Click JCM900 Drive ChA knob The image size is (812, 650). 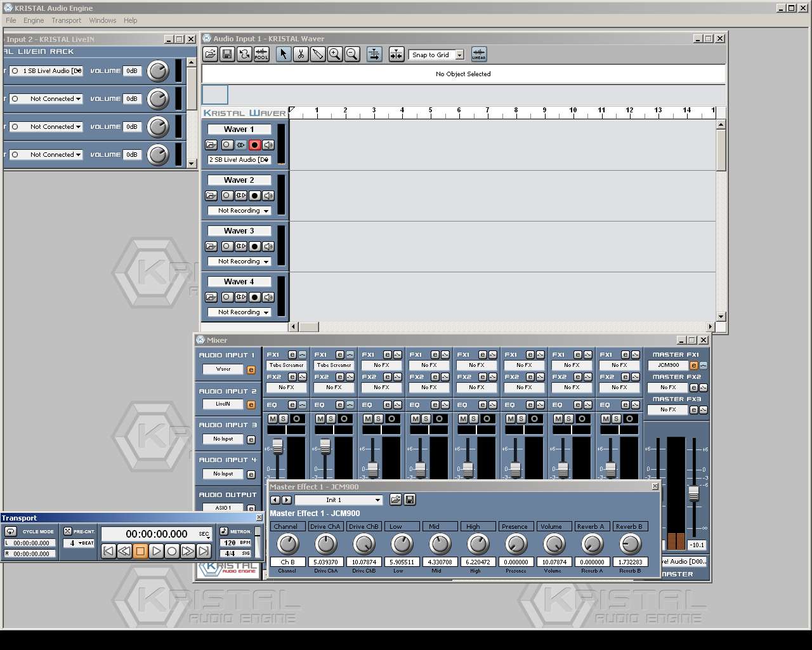(326, 544)
